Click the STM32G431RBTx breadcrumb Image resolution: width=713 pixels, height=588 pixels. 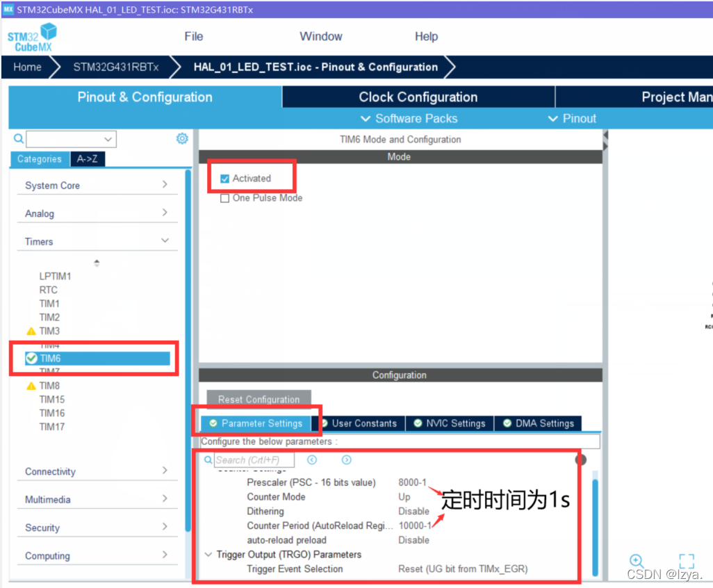(116, 67)
